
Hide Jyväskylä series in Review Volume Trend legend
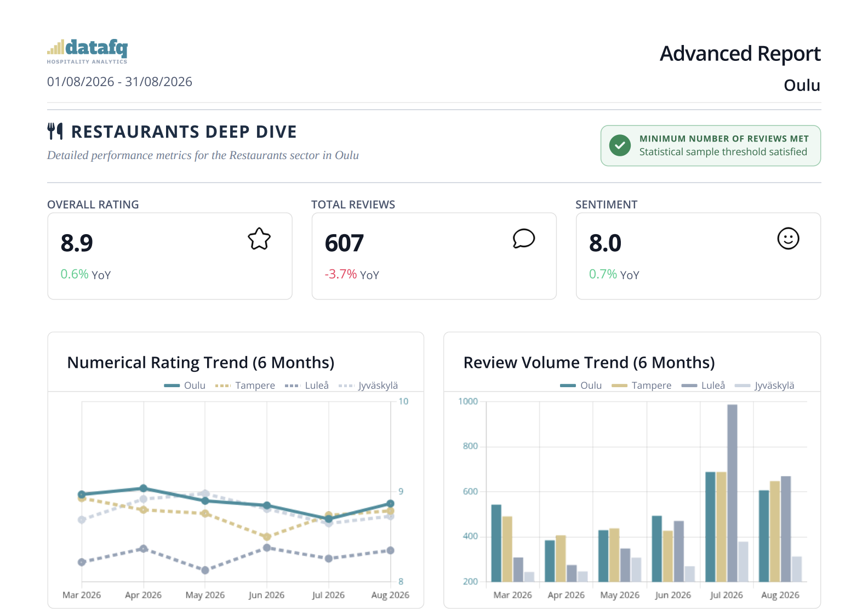tap(764, 386)
